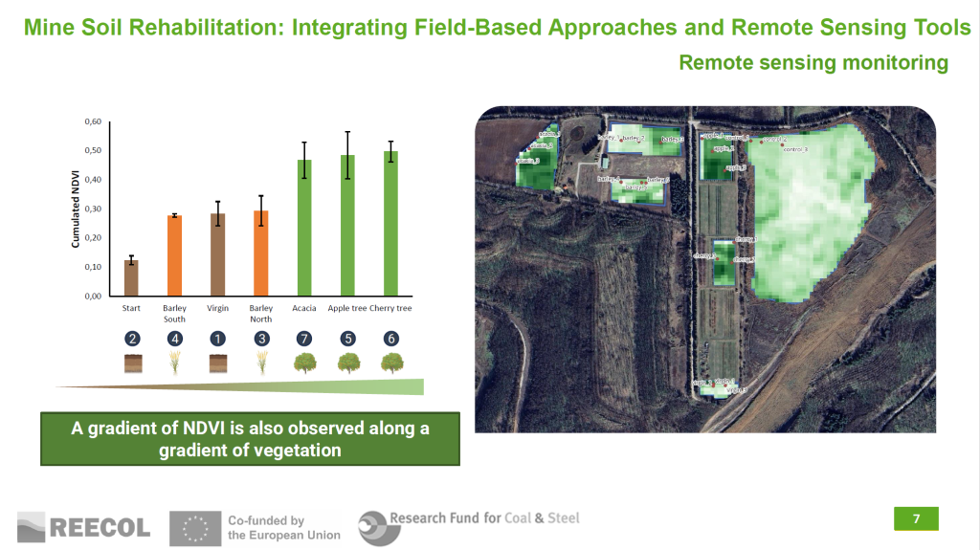Click the soil icon beneath circle number 1
This screenshot has width=980, height=550.
[x=217, y=363]
